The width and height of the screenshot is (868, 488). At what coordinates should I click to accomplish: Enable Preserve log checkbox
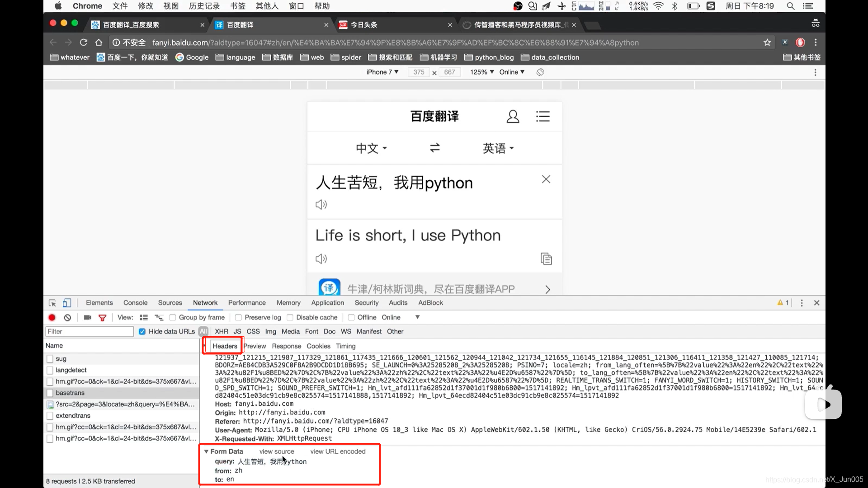pyautogui.click(x=238, y=318)
